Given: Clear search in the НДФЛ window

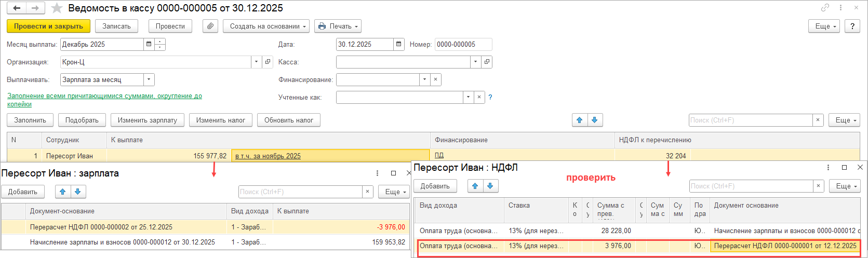Looking at the screenshot, I should pos(819,186).
